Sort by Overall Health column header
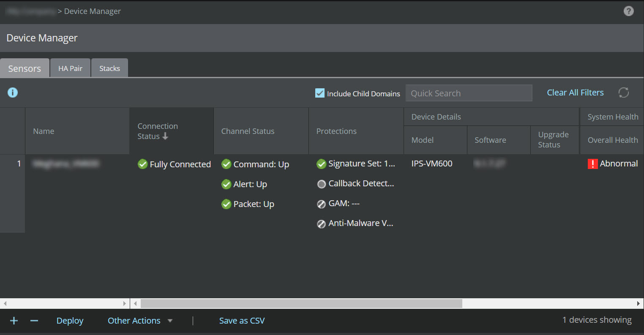The height and width of the screenshot is (335, 644). [x=612, y=140]
